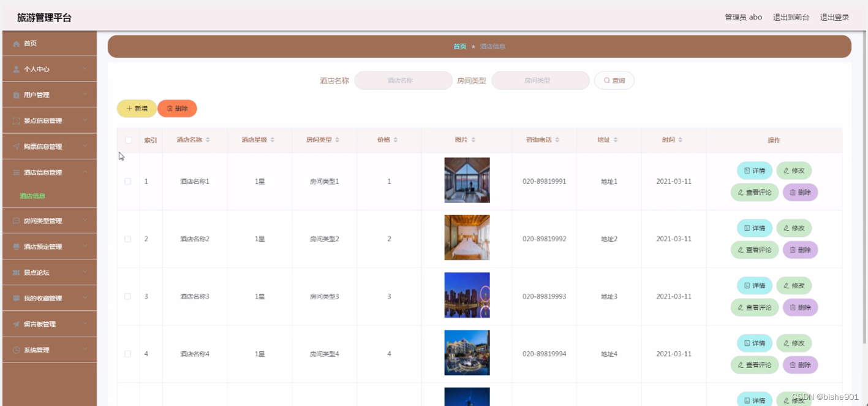Image resolution: width=868 pixels, height=406 pixels.
Task: Click the plus icon in 新增 button
Action: tap(129, 109)
